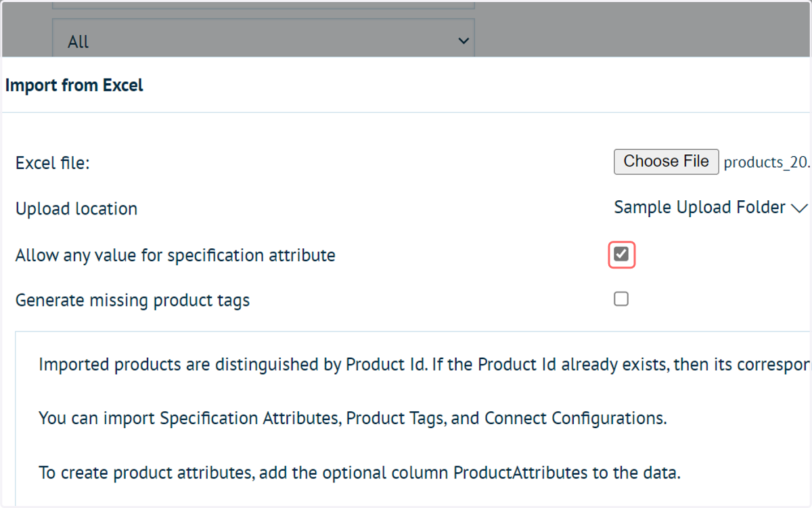Click text about importing Specification Attributes
Viewport: 812px width, 508px height.
(x=353, y=418)
